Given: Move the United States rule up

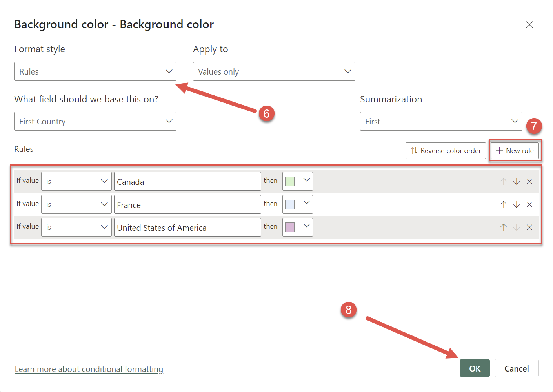Looking at the screenshot, I should [x=504, y=227].
